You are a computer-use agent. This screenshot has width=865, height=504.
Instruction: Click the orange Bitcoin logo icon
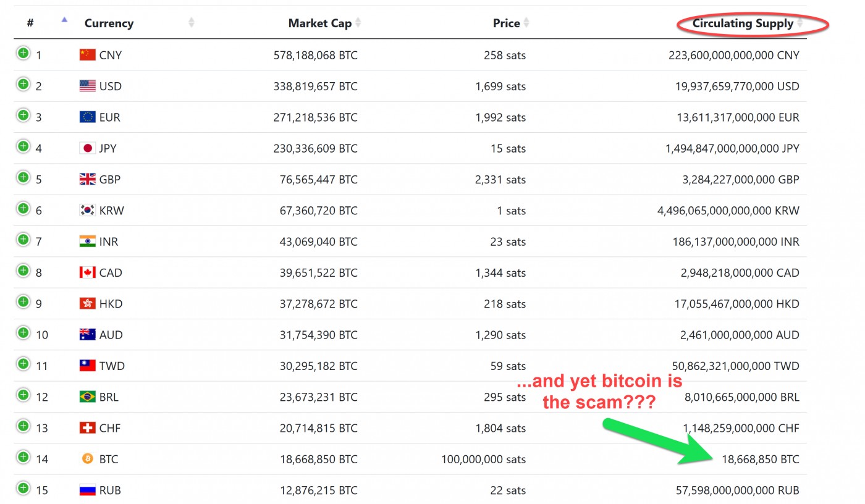pyautogui.click(x=88, y=459)
